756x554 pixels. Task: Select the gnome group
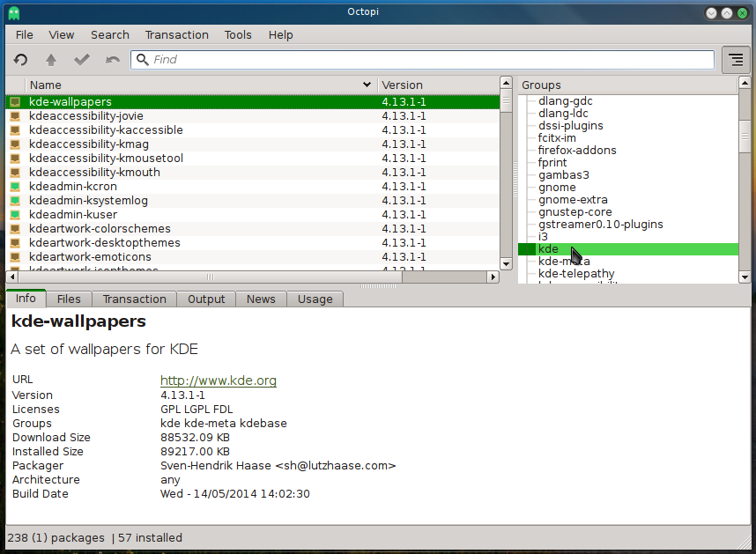pos(557,188)
